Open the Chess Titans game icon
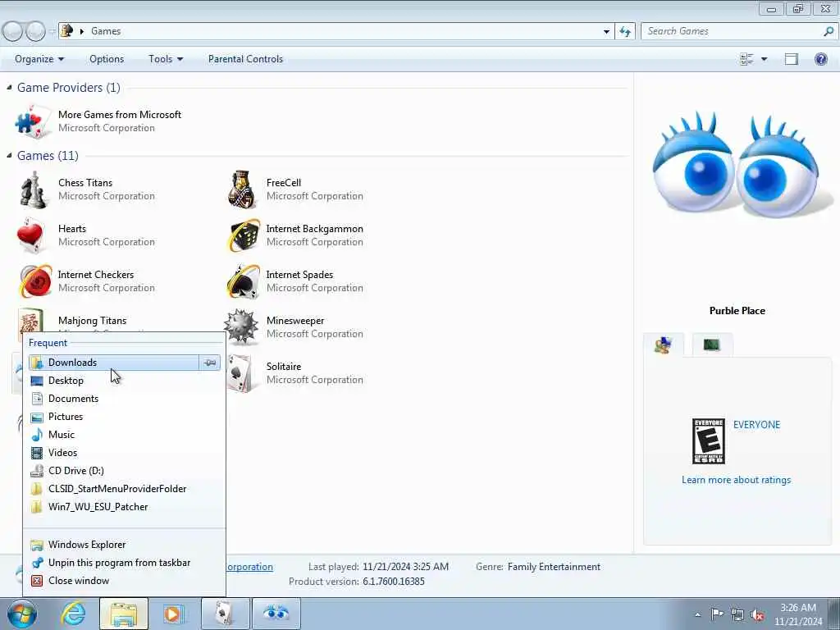Screen dimensions: 840x630 coord(33,189)
